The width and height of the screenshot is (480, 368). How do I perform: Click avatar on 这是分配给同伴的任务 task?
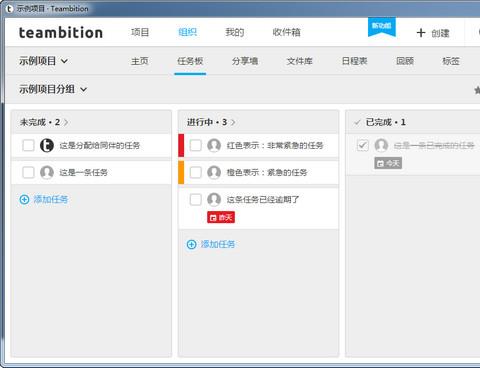click(x=47, y=145)
